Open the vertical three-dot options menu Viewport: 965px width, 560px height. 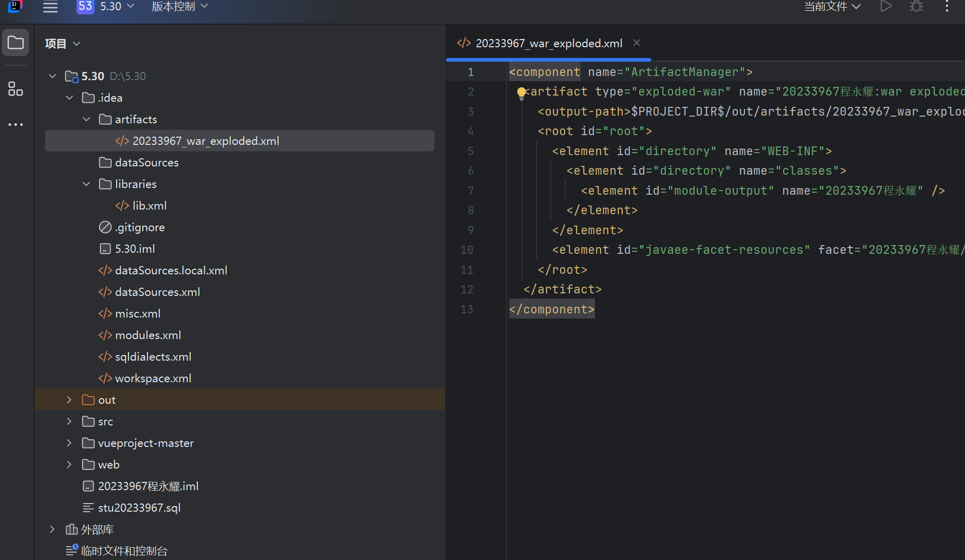click(x=947, y=6)
